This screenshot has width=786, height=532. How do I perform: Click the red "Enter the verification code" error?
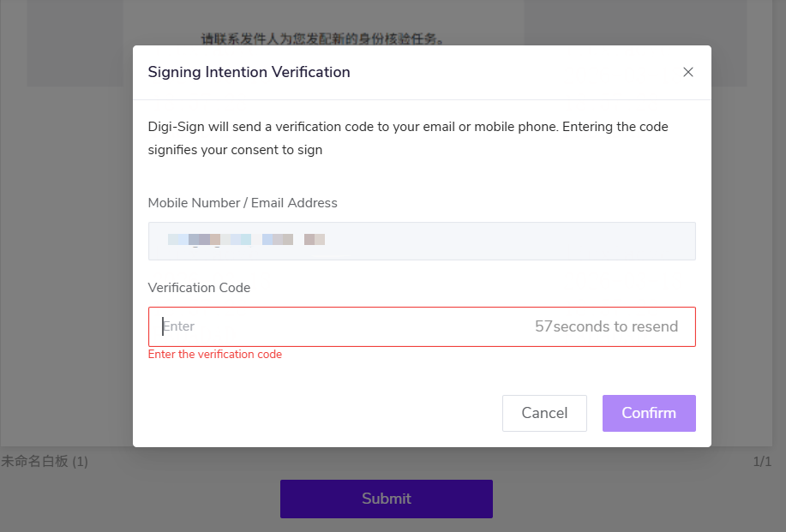pyautogui.click(x=215, y=355)
